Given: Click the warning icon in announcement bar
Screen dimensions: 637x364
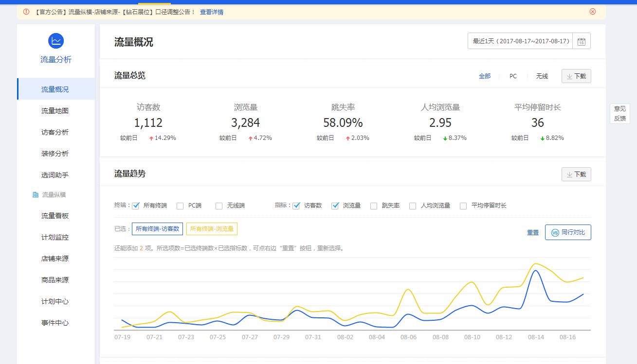Looking at the screenshot, I should pos(26,12).
